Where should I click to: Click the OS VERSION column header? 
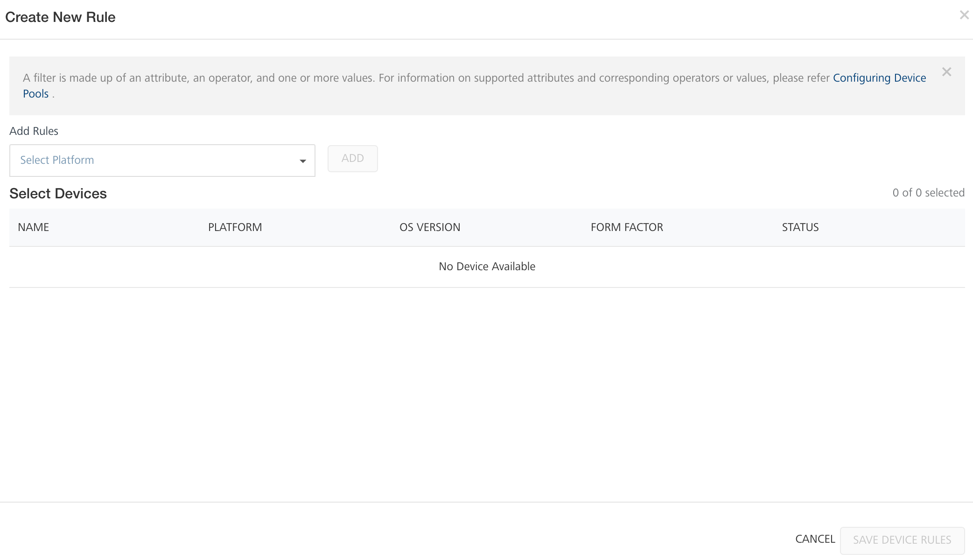point(429,227)
